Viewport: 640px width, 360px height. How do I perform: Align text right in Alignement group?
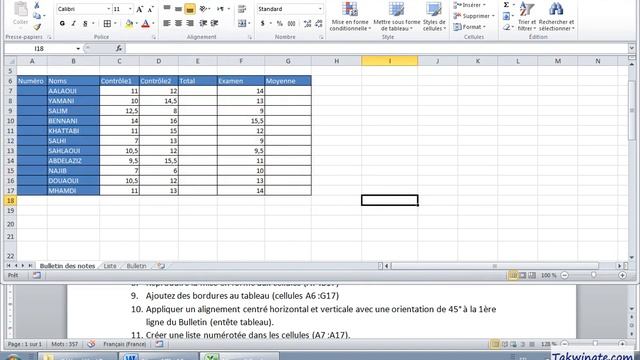tap(190, 23)
